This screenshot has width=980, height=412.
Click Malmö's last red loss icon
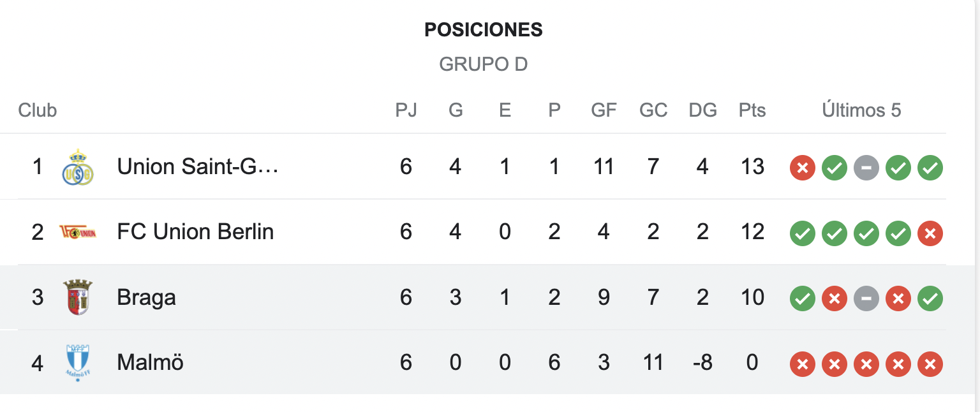[x=930, y=364]
